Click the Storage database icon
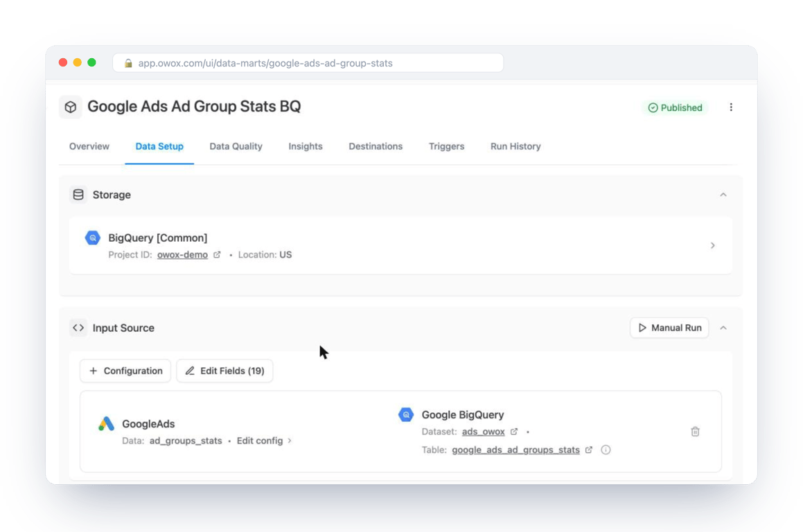Image resolution: width=803 pixels, height=532 pixels. [78, 195]
